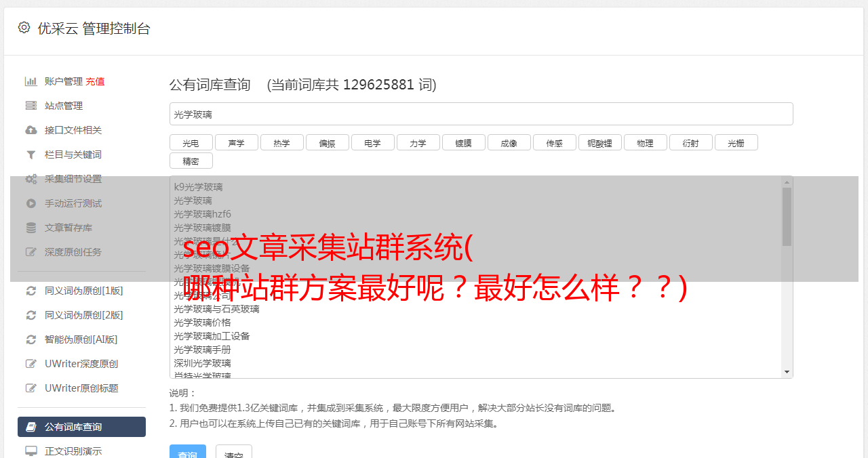Click UWriter深度原创 edit icon
The image size is (868, 458).
(x=31, y=364)
